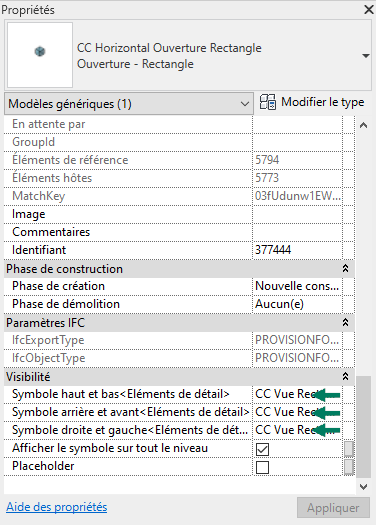Viewport: 376px width, 525px height.
Task: Collapse the Visibilité section
Action: 345,376
